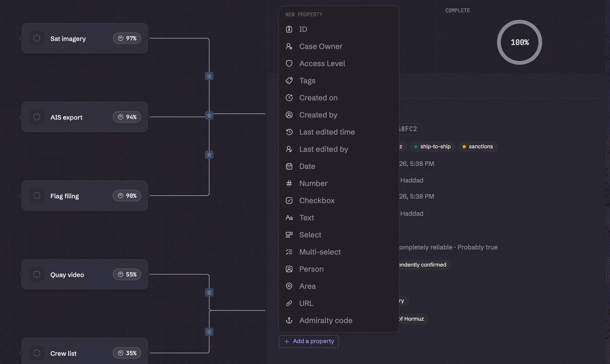Click trash icon on AIS export connector line
The height and width of the screenshot is (364, 610).
209,116
